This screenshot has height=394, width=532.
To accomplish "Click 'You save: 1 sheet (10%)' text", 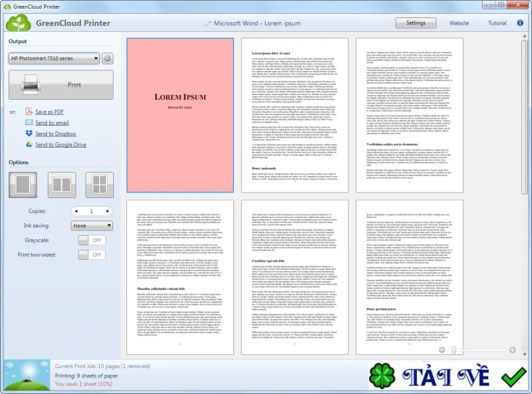I will [84, 384].
